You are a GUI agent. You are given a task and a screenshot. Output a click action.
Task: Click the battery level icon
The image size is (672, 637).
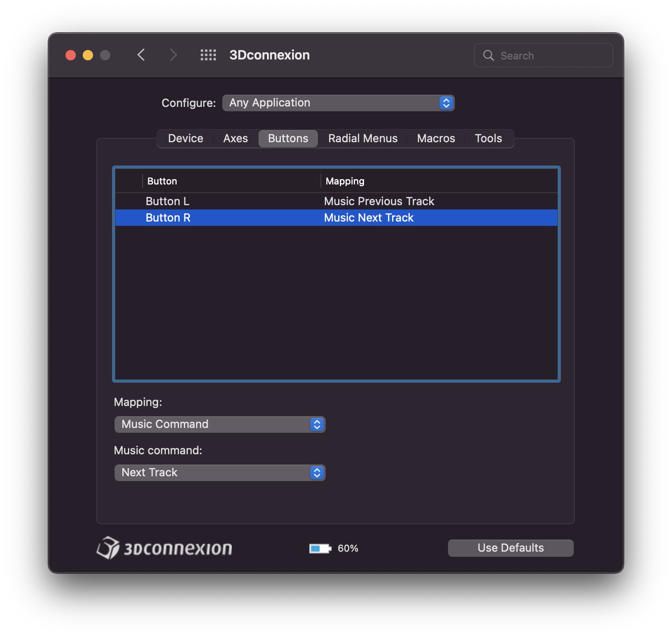320,548
